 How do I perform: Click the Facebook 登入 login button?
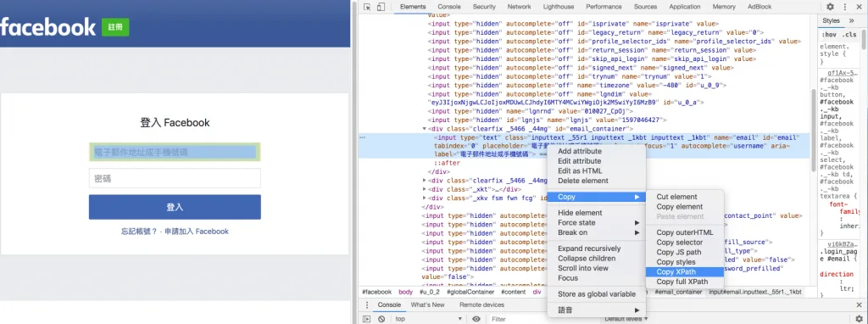pos(175,207)
